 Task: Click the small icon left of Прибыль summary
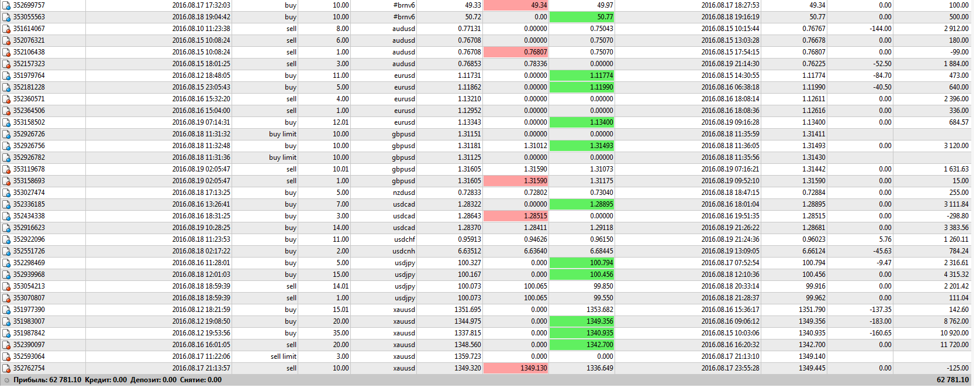[x=6, y=380]
